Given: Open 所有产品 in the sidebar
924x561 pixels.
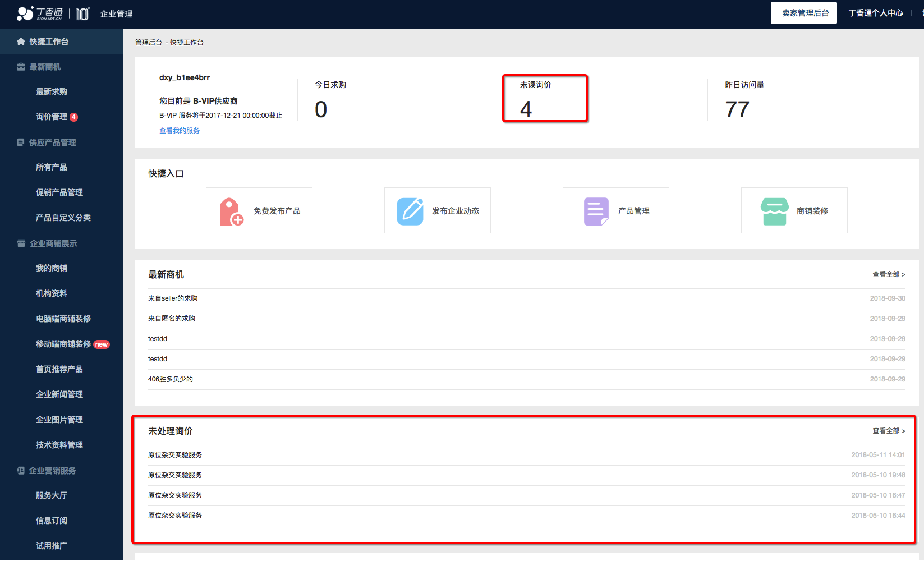Looking at the screenshot, I should coord(51,167).
